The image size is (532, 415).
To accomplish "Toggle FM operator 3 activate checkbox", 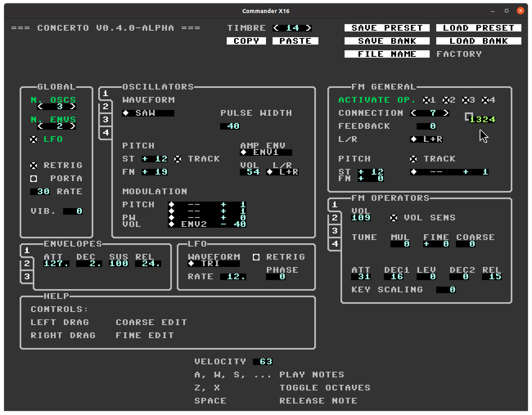I will [x=466, y=100].
